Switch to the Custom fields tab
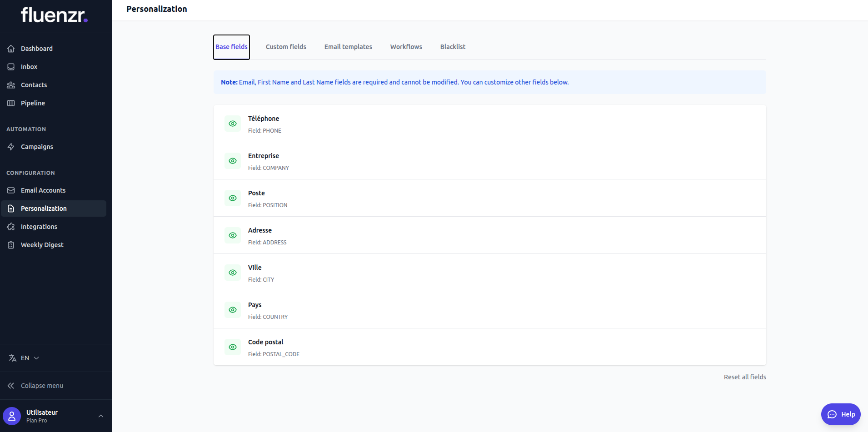868x432 pixels. [286, 47]
